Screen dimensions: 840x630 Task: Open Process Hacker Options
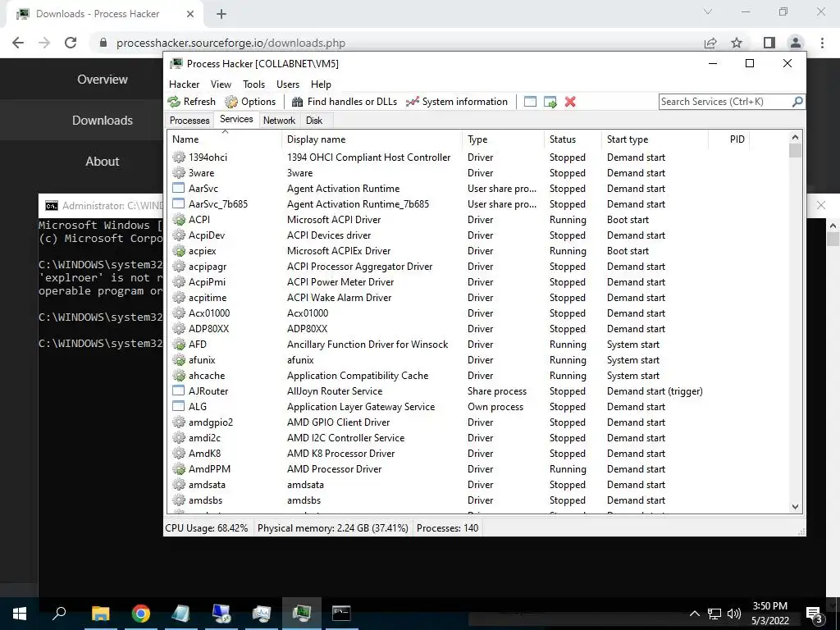250,102
